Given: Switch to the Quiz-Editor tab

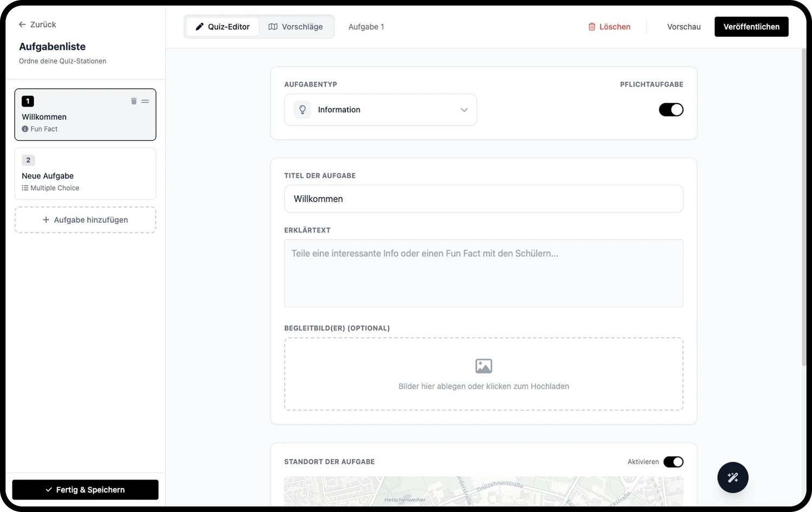Looking at the screenshot, I should pos(222,27).
